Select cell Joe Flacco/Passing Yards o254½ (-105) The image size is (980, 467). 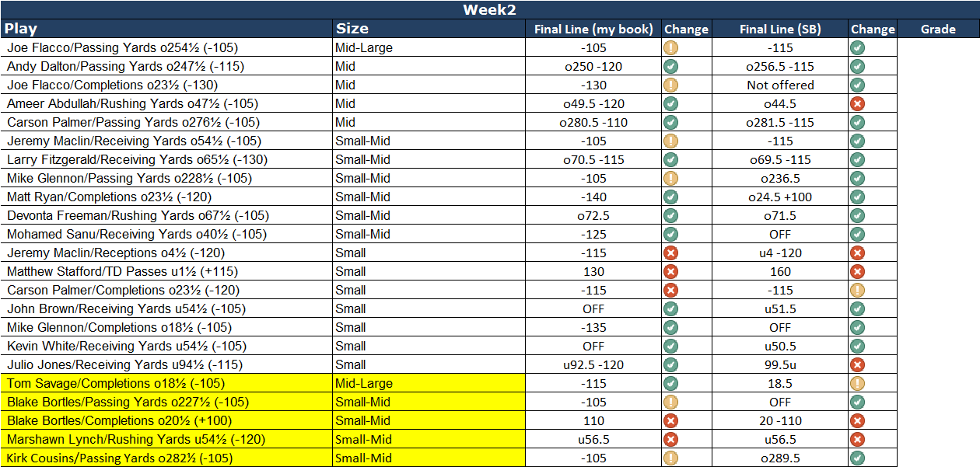(166, 47)
